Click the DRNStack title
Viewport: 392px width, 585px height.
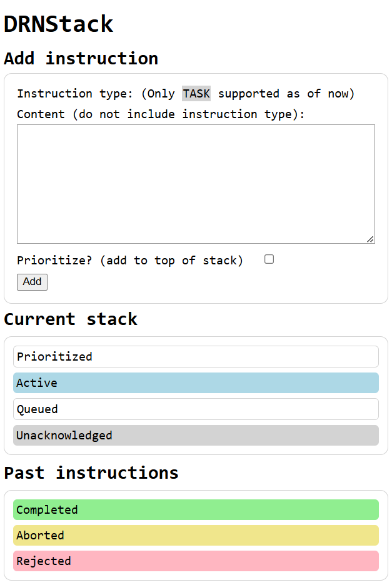[58, 24]
